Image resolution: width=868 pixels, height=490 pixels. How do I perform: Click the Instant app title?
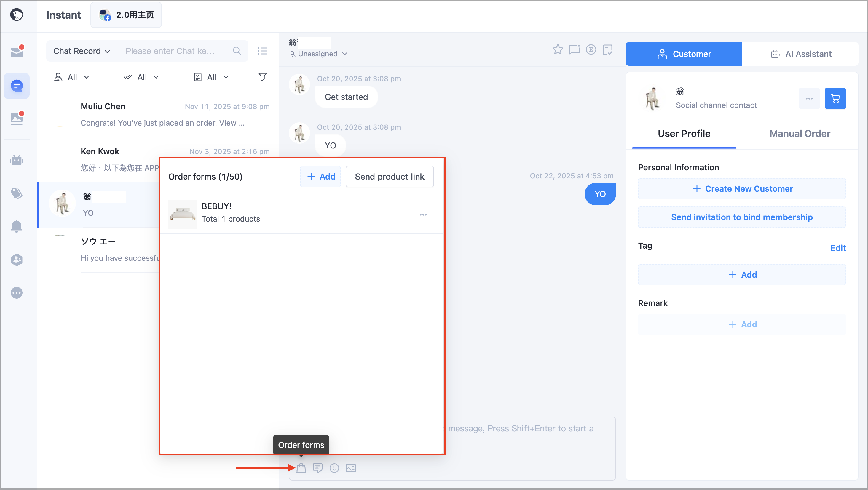click(x=63, y=15)
